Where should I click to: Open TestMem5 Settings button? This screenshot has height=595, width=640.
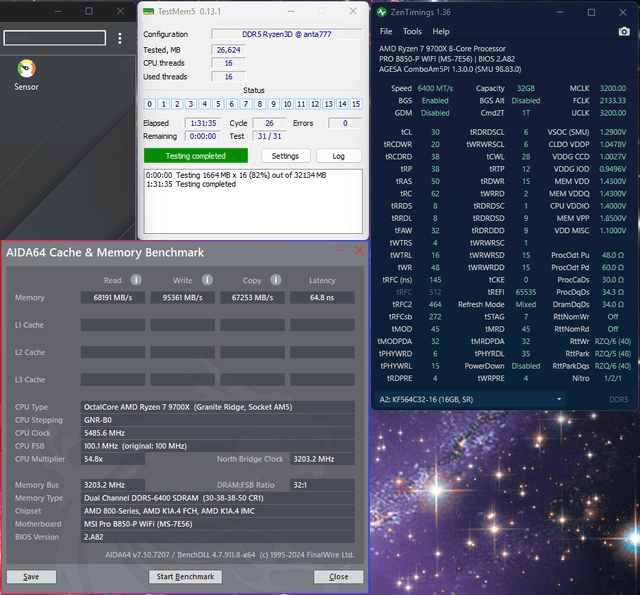[285, 156]
